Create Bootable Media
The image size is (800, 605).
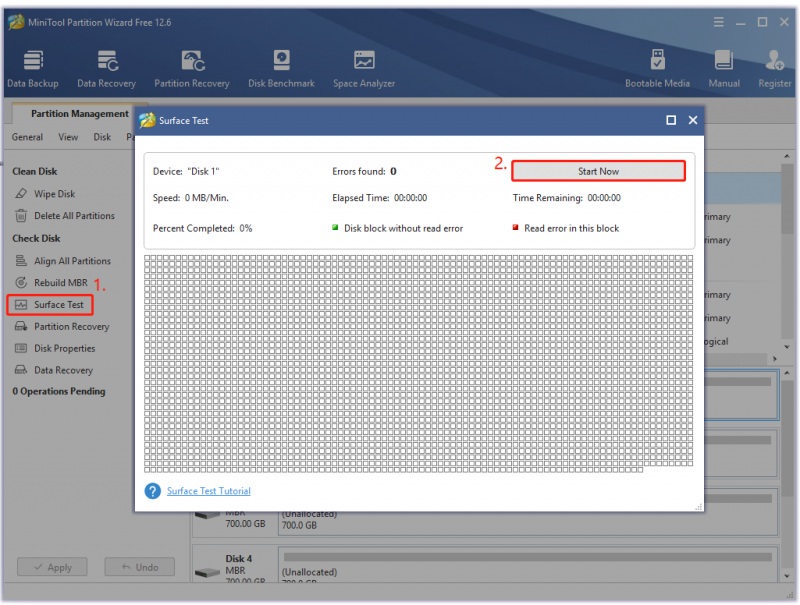pyautogui.click(x=657, y=69)
